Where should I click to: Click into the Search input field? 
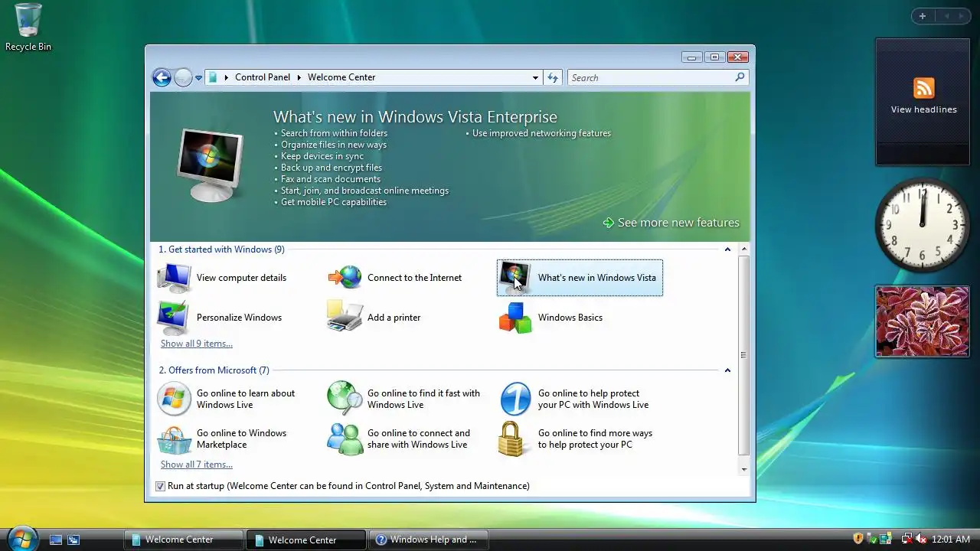click(x=651, y=77)
